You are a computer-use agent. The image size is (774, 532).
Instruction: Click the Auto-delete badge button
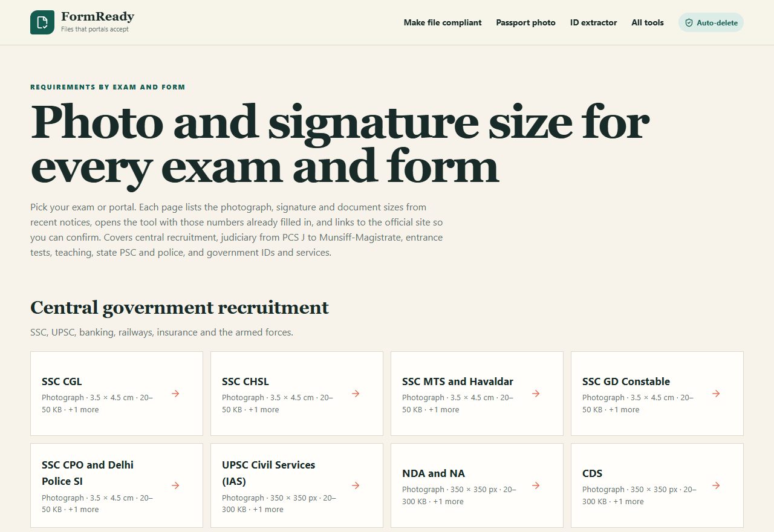coord(711,23)
